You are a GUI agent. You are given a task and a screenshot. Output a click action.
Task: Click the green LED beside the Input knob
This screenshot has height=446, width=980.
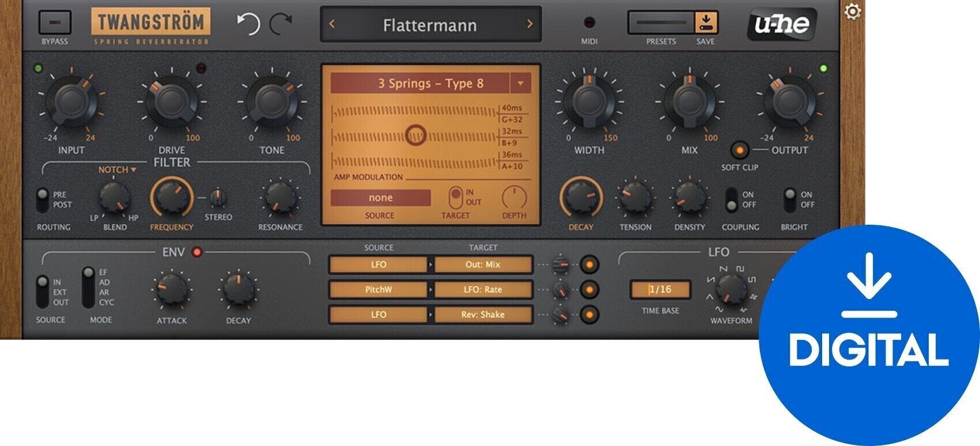[x=39, y=69]
